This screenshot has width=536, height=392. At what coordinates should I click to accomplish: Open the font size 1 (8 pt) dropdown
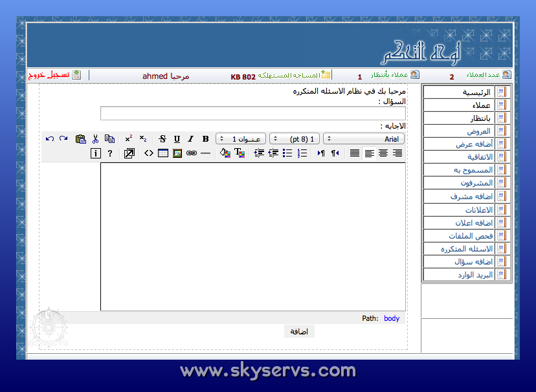click(295, 138)
